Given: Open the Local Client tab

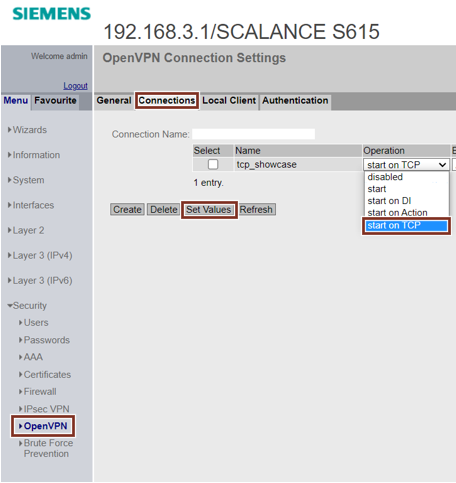Looking at the screenshot, I should [x=229, y=100].
